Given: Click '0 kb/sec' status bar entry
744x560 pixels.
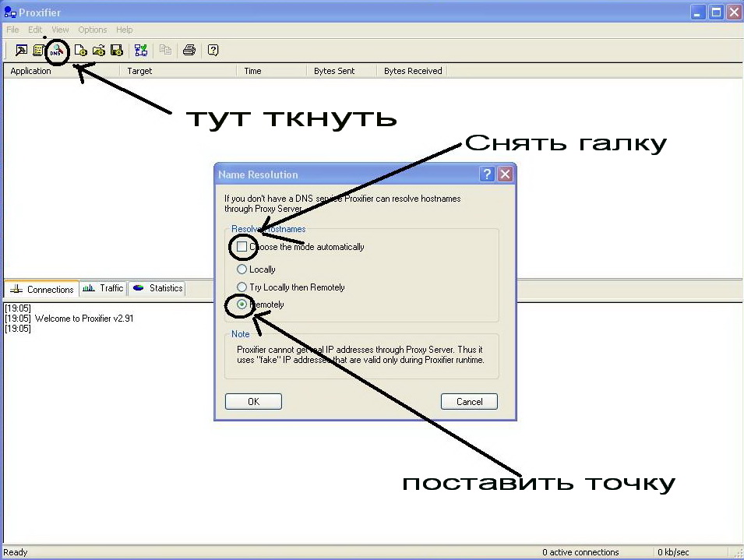Looking at the screenshot, I should tap(673, 552).
